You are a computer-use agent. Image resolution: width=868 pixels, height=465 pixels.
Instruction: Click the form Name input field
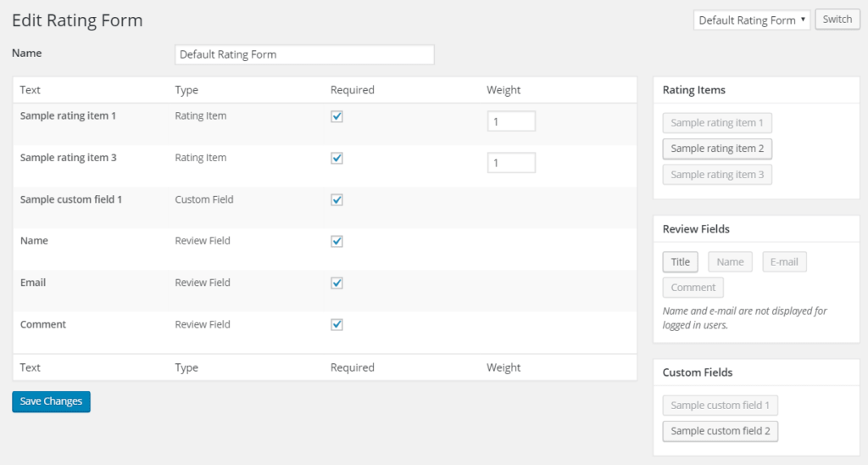pyautogui.click(x=304, y=54)
